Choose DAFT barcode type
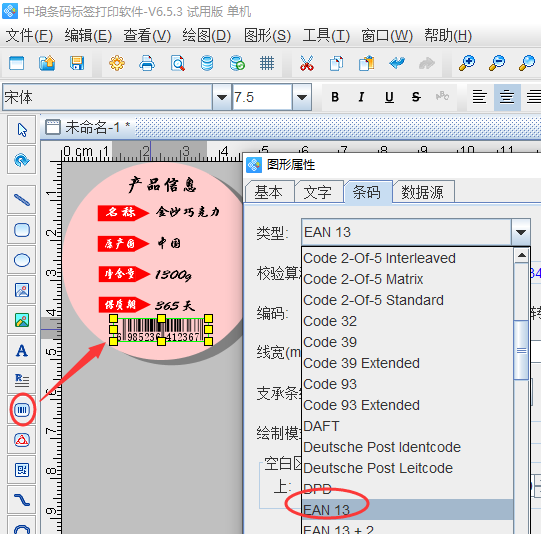 click(x=407, y=426)
